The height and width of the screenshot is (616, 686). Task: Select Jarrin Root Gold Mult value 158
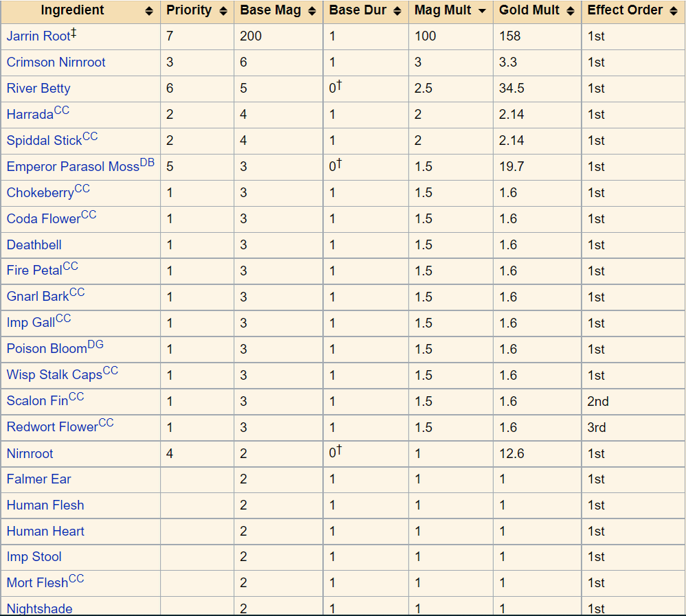point(510,36)
